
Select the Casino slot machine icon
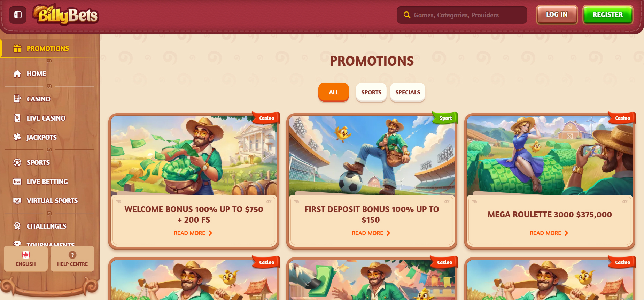(17, 99)
